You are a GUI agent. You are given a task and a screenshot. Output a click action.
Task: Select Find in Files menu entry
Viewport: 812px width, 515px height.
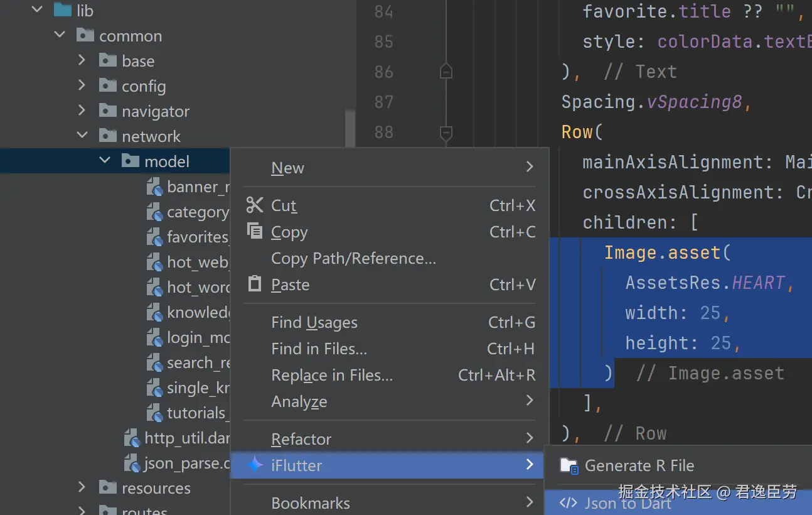(x=319, y=349)
